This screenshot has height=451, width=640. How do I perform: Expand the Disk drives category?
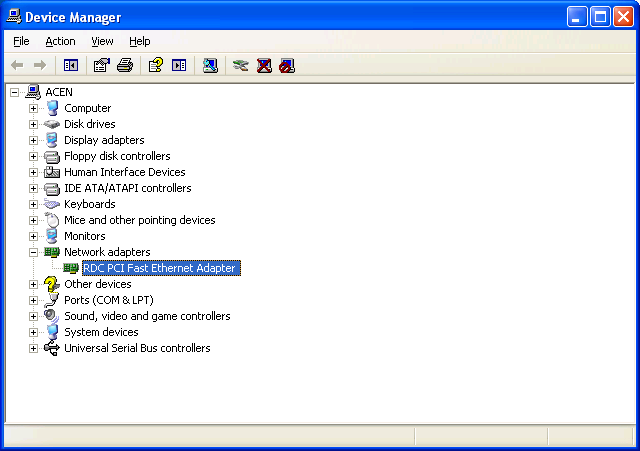(x=33, y=124)
